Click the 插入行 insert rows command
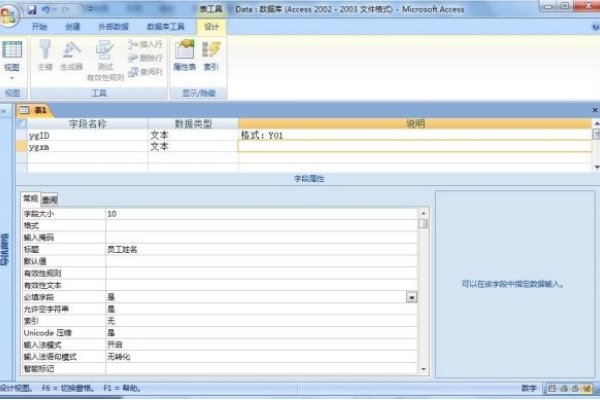This screenshot has width=600, height=400. (x=145, y=44)
